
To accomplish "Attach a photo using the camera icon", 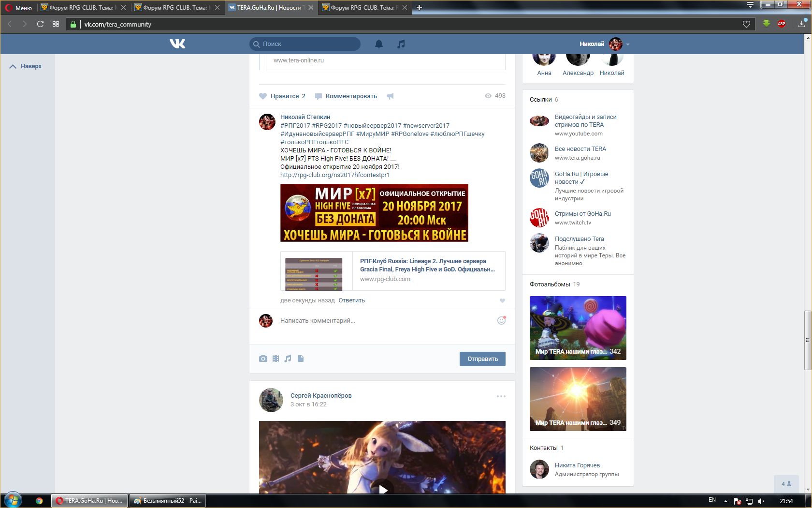I will pyautogui.click(x=263, y=359).
